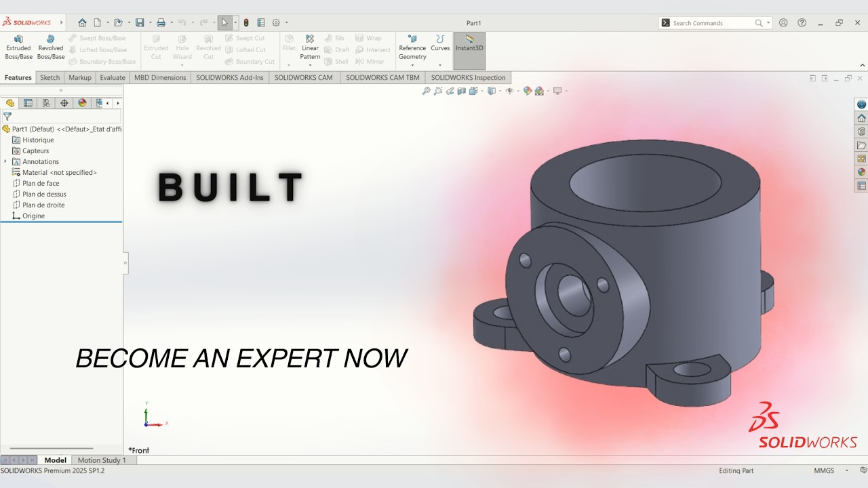The image size is (868, 488).
Task: Open the DisplayManager color-ball tab icon
Action: click(83, 103)
